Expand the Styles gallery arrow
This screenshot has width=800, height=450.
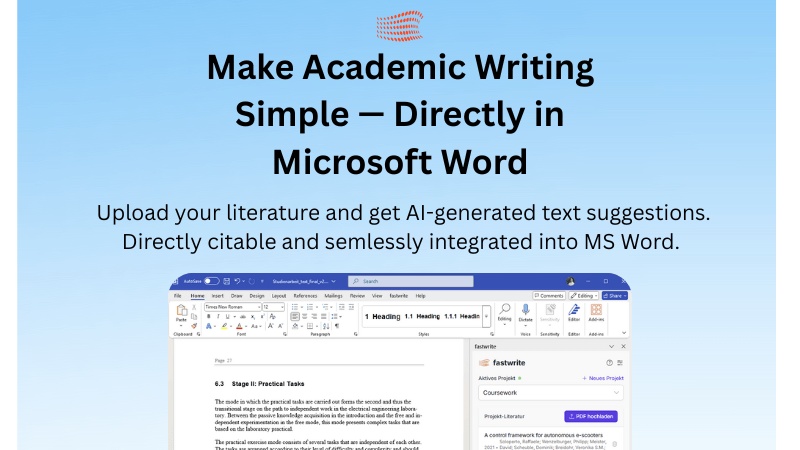click(x=487, y=316)
